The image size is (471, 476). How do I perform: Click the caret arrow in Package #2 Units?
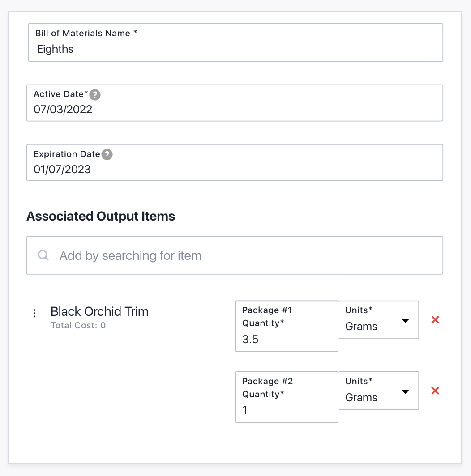pyautogui.click(x=406, y=392)
